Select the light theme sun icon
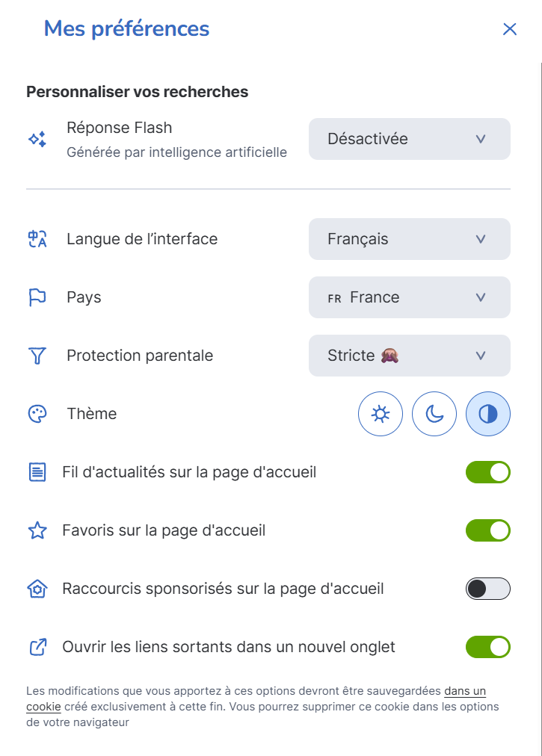542x756 pixels. point(381,414)
